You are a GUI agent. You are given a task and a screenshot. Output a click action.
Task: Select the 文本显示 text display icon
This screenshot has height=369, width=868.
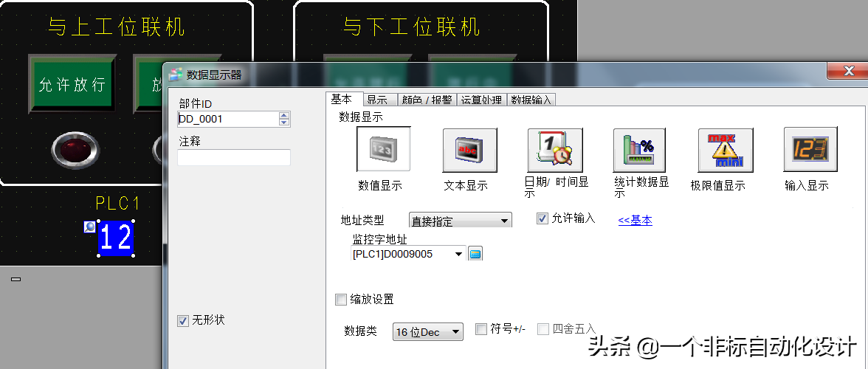click(469, 150)
